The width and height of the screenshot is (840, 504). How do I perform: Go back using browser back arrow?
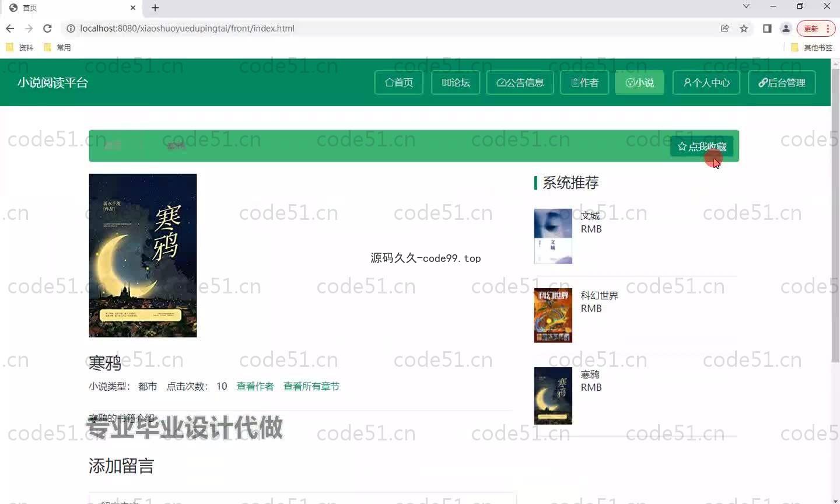click(x=10, y=28)
